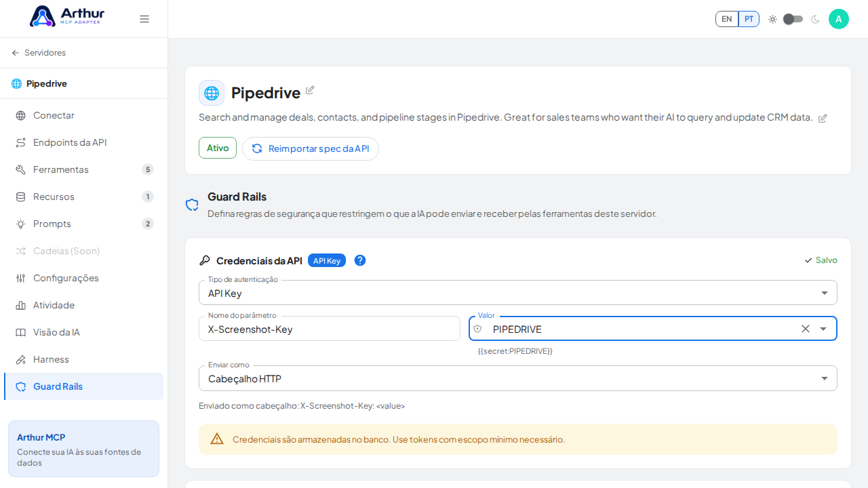Click the Configurações sliders icon
868x488 pixels.
pyautogui.click(x=21, y=278)
